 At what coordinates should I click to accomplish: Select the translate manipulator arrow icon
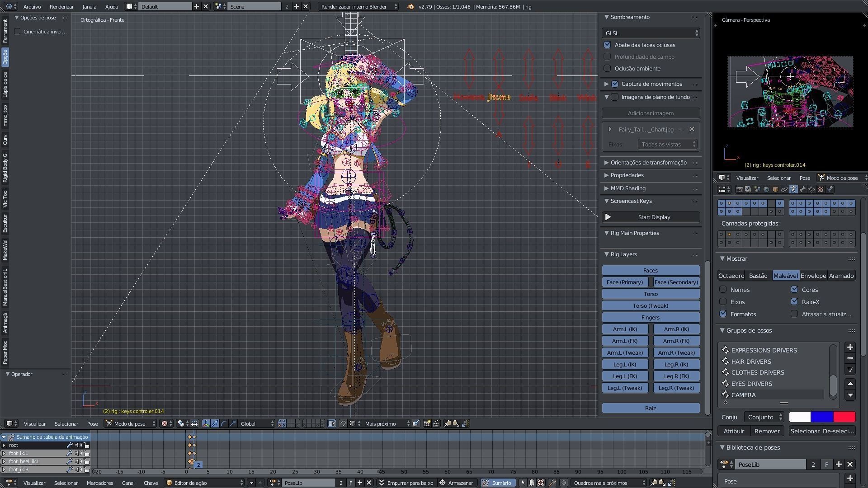point(215,423)
